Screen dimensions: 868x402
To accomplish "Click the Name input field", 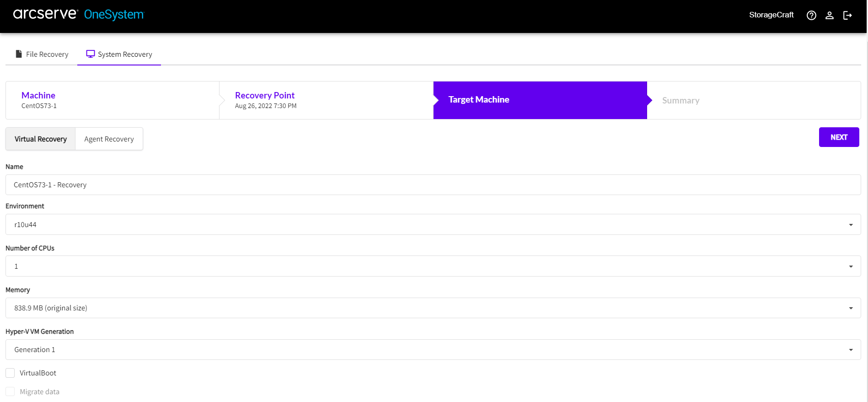I will click(x=433, y=185).
